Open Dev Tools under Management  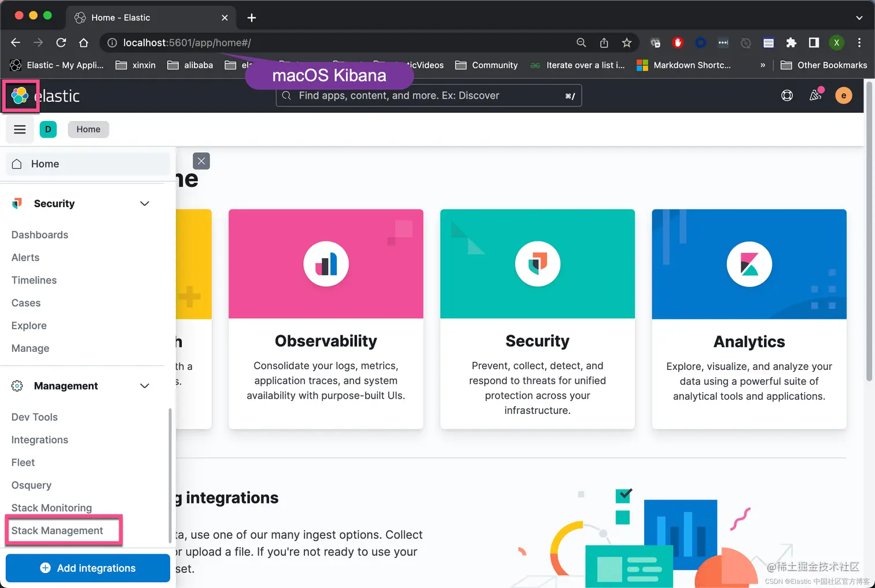pyautogui.click(x=35, y=417)
